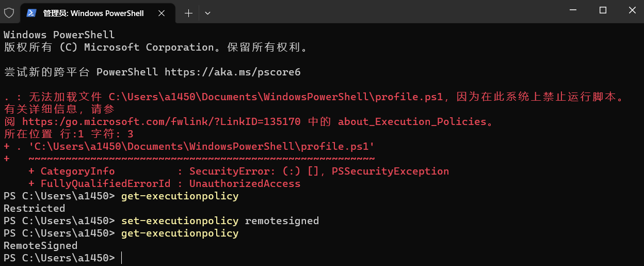644x266 pixels.
Task: Click the administrator shield icon in title bar
Action: coord(9,13)
